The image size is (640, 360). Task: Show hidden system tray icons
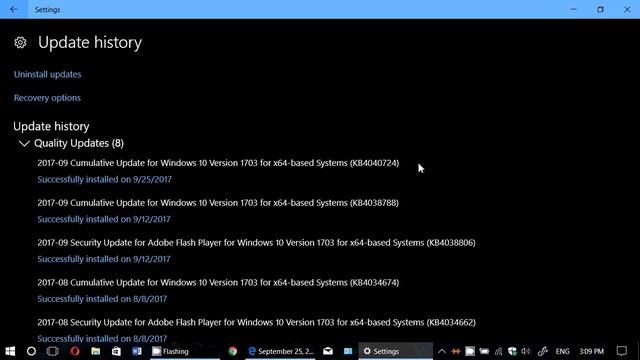coord(442,351)
